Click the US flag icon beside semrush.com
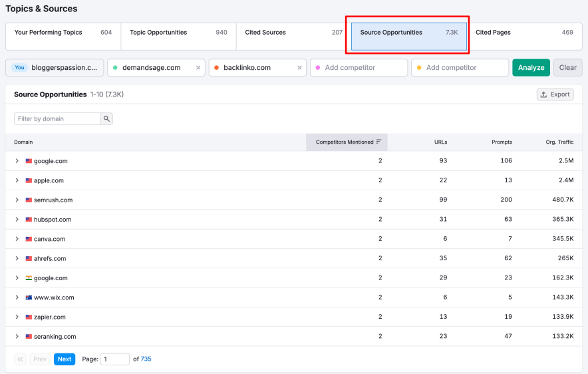The height and width of the screenshot is (374, 588). (x=29, y=200)
